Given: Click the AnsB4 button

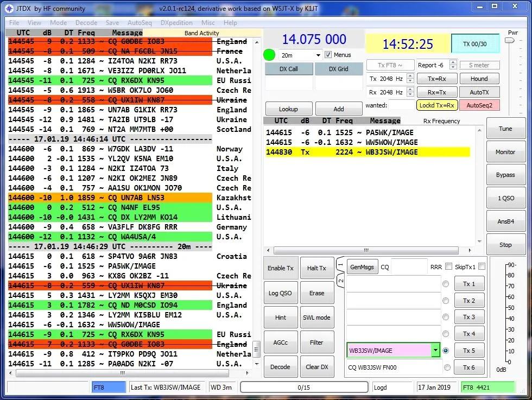Looking at the screenshot, I should pyautogui.click(x=505, y=221).
